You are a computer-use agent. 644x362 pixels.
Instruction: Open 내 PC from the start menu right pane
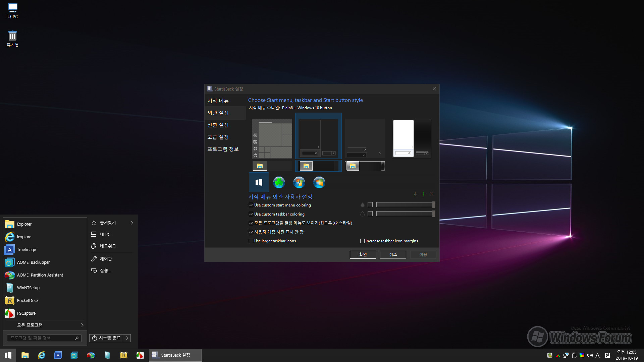point(112,234)
